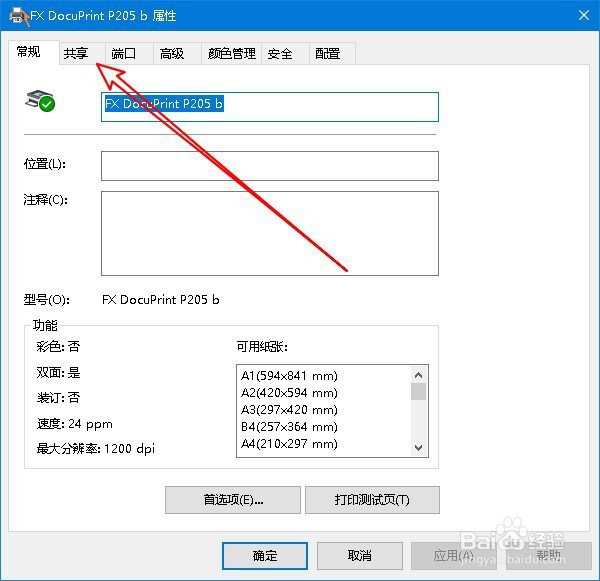Open the 端口 tab
Image resolution: width=600 pixels, height=581 pixels.
click(129, 54)
